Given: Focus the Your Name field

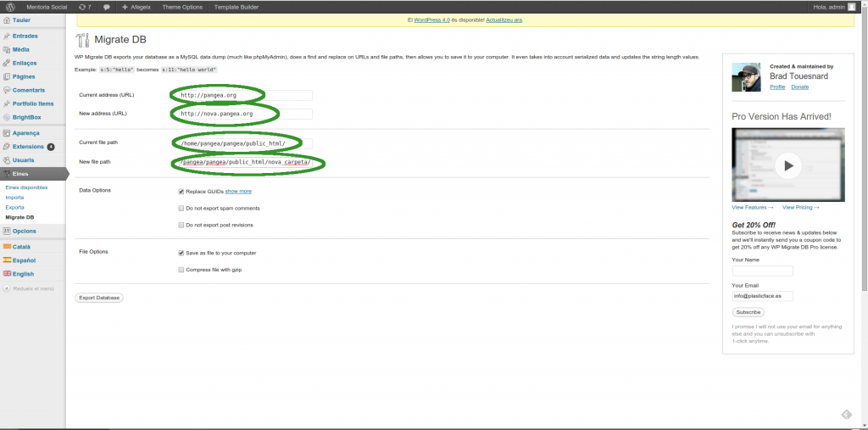Looking at the screenshot, I should (x=763, y=271).
